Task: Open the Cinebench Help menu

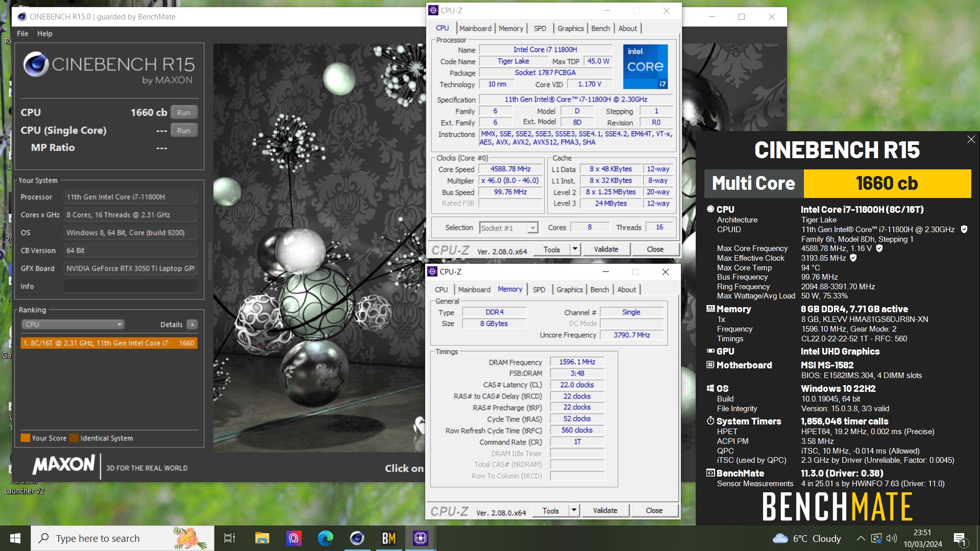Action: [x=45, y=34]
